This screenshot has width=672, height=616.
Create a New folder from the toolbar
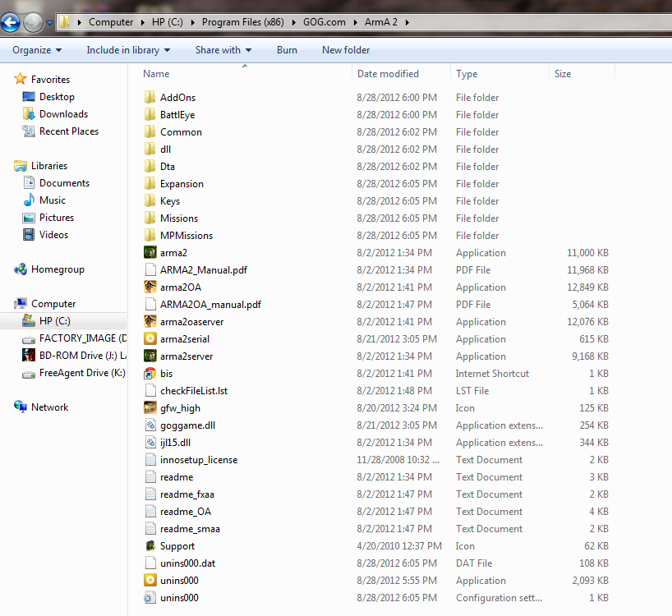(x=346, y=50)
